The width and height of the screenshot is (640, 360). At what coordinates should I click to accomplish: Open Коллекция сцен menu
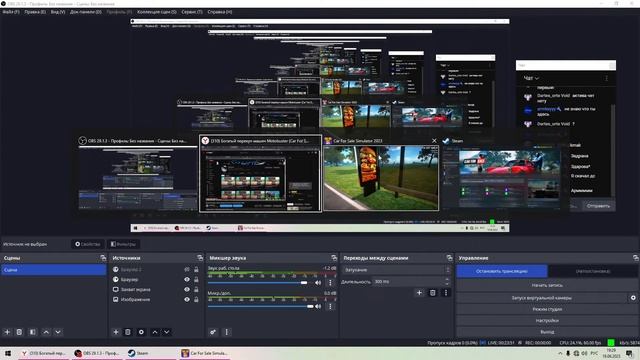point(157,12)
